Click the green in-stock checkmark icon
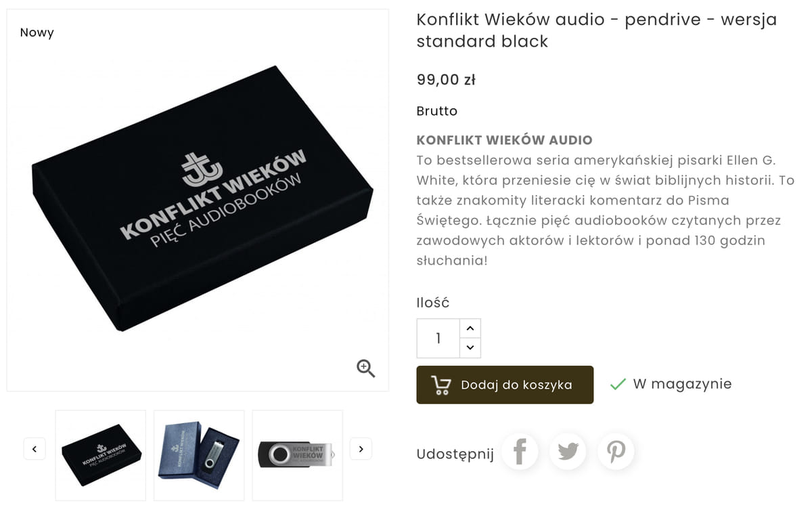Screen dimensions: 812x518 (x=618, y=385)
